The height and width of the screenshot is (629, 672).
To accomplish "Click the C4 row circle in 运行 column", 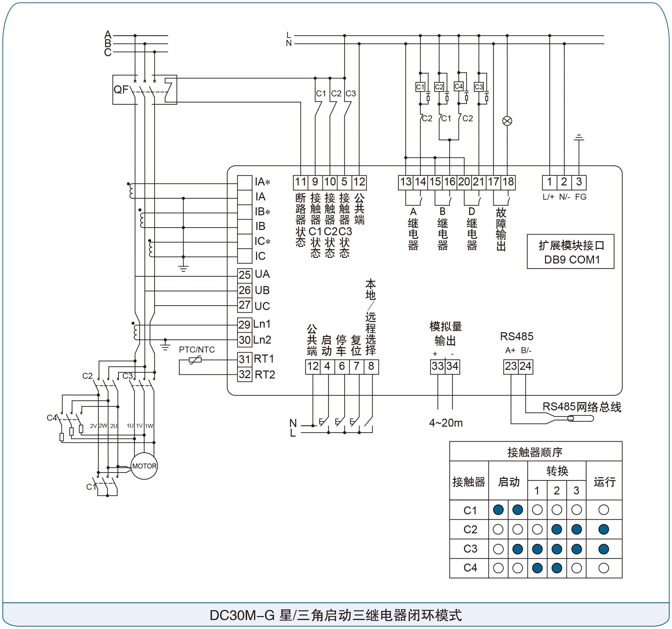I will click(x=604, y=568).
